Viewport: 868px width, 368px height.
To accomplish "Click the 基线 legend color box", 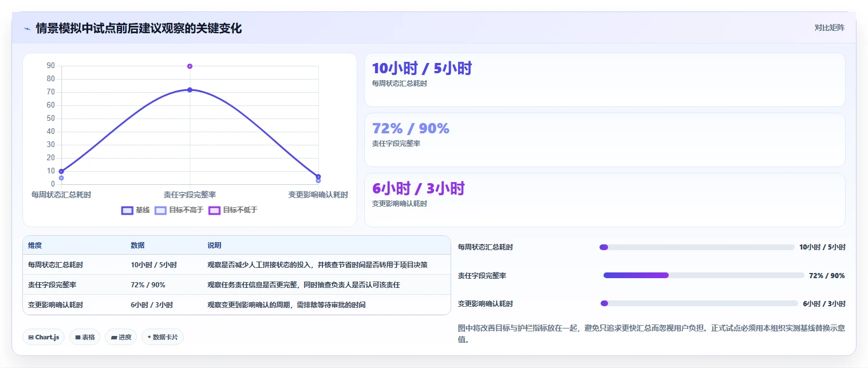I will pos(127,210).
